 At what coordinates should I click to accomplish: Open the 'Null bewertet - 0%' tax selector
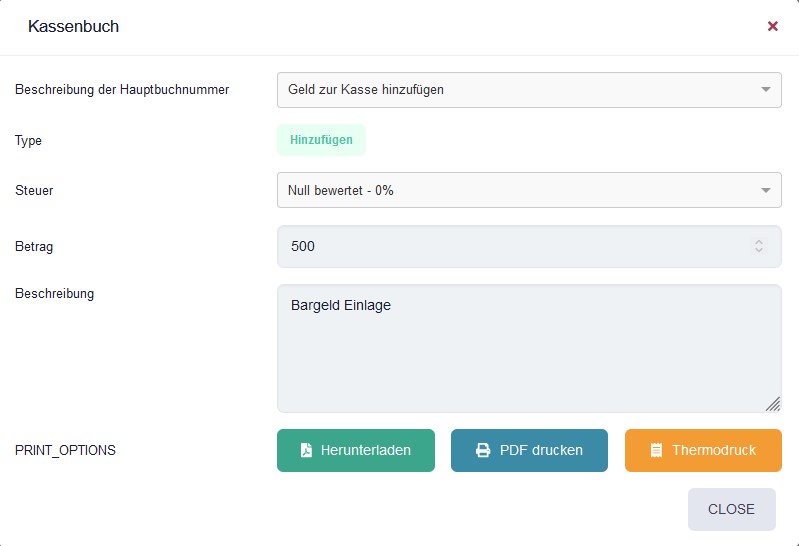[x=529, y=190]
